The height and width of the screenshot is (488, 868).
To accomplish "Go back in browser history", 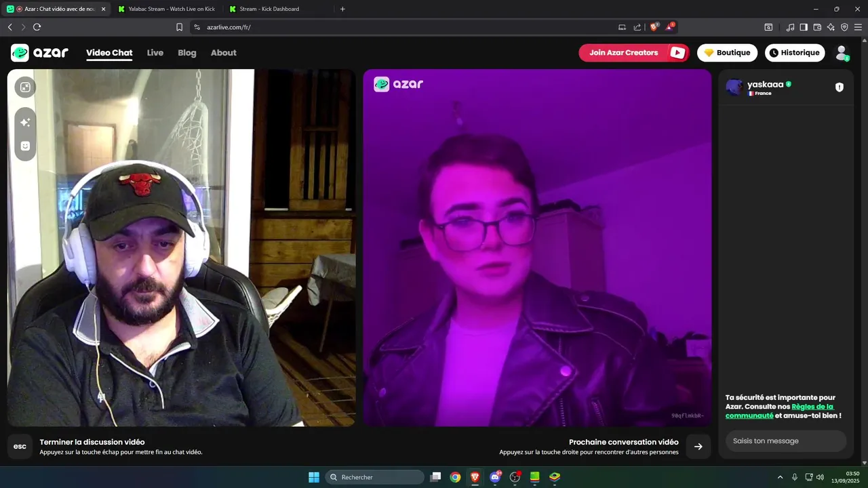I will tap(9, 27).
